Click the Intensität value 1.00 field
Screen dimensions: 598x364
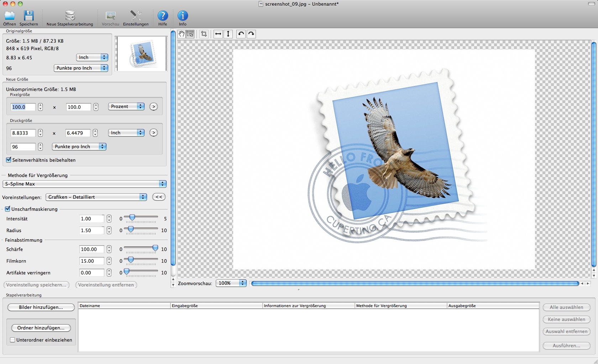coord(92,219)
